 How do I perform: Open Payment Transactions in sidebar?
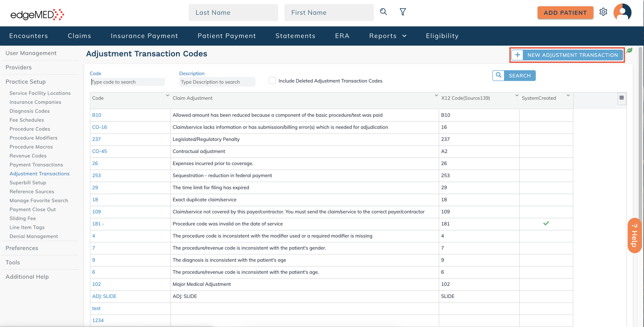[x=36, y=165]
